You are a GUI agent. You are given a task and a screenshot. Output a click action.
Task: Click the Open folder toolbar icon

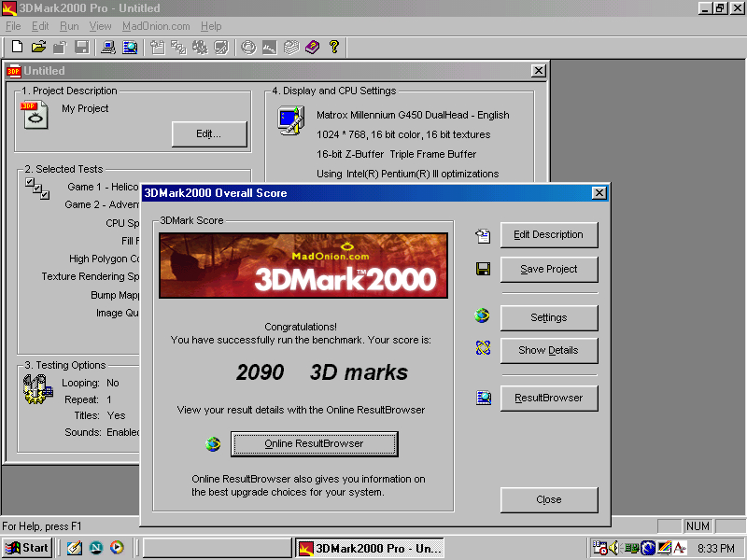click(38, 47)
